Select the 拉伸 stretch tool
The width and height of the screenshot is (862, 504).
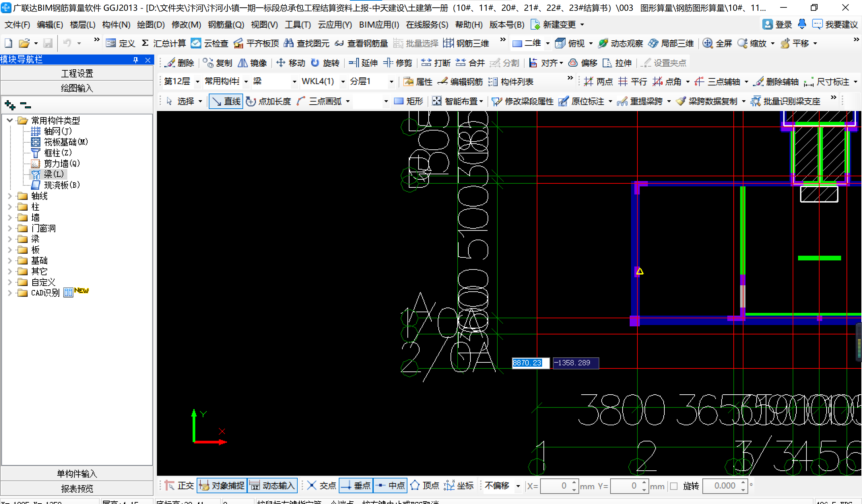(617, 63)
